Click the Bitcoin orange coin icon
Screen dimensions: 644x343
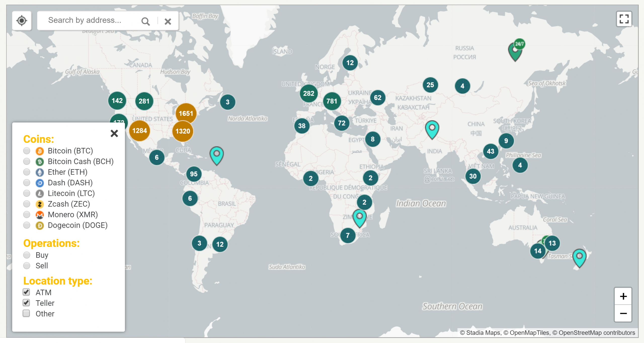point(40,151)
